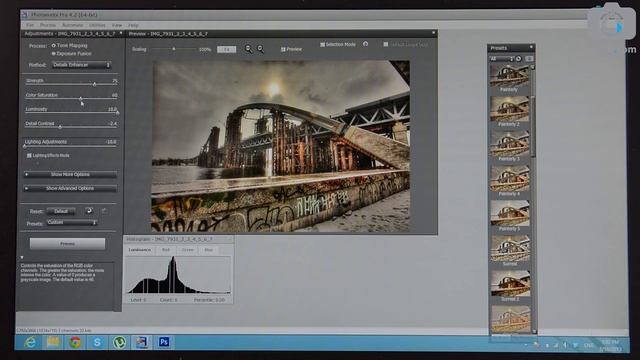Expand Show More Options
The height and width of the screenshot is (360, 640).
click(x=70, y=174)
